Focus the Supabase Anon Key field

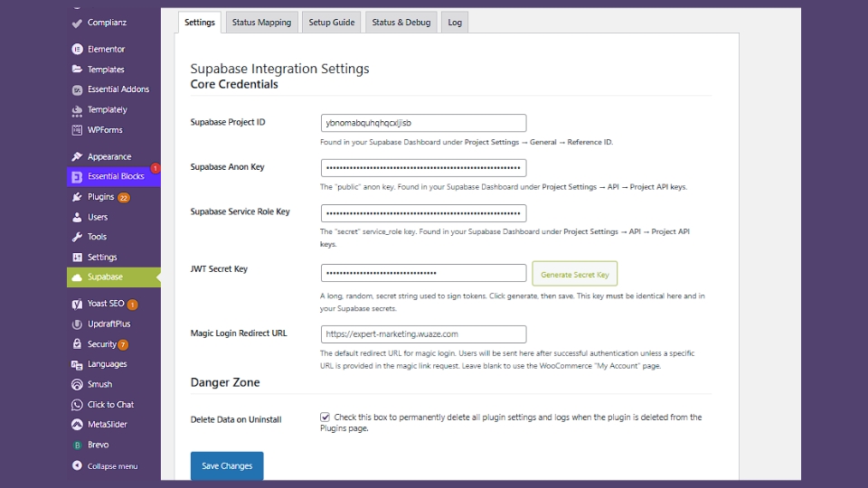(x=423, y=168)
